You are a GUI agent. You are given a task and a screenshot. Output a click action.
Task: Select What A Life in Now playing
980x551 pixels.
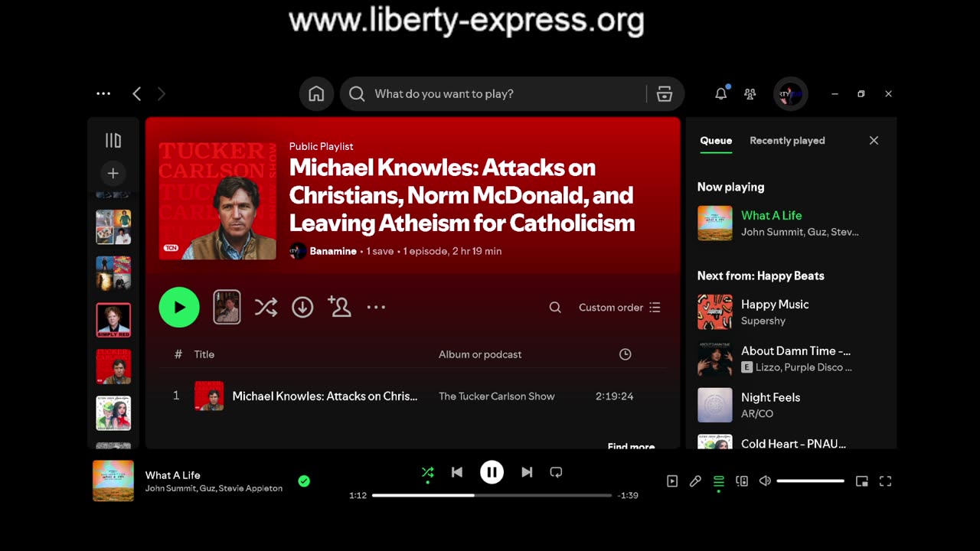[791, 223]
